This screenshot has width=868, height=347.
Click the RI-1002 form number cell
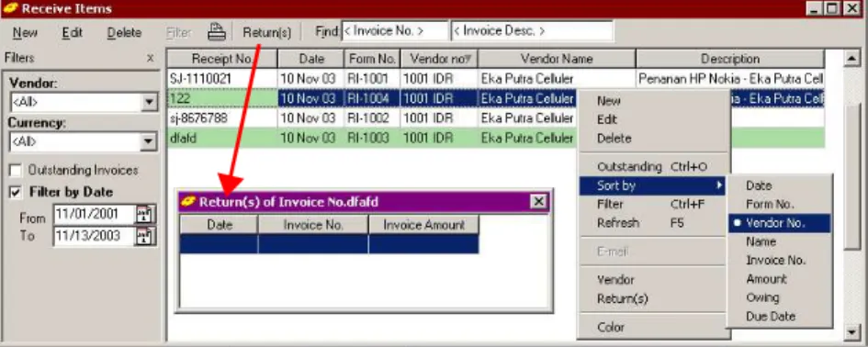372,118
